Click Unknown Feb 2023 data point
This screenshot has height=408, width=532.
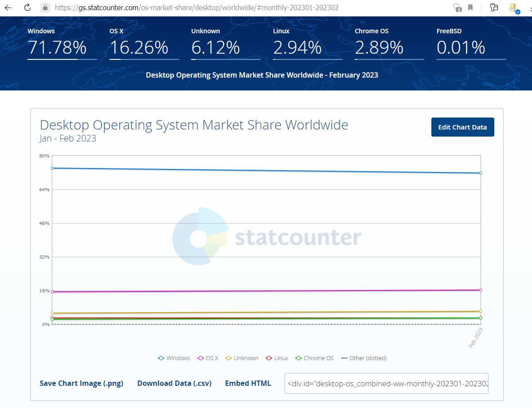pos(481,311)
